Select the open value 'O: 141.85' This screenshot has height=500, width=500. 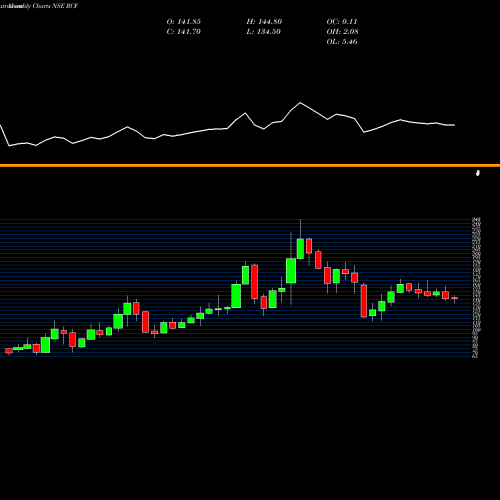point(184,22)
